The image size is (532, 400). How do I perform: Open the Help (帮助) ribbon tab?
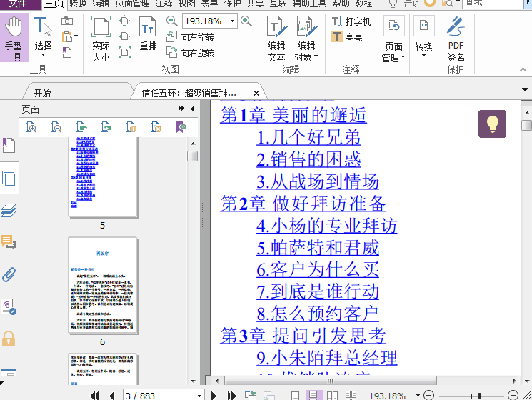[x=341, y=4]
